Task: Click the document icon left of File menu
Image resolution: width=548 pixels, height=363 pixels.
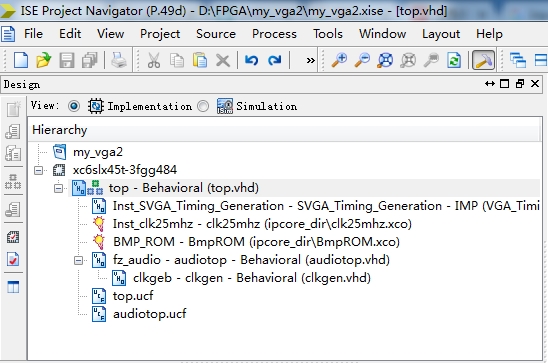Action: 8,34
